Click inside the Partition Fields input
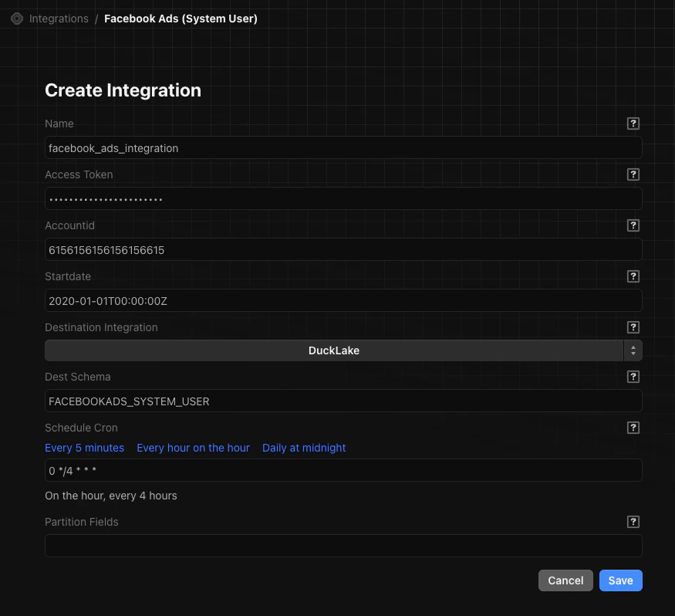675x616 pixels. [x=343, y=546]
